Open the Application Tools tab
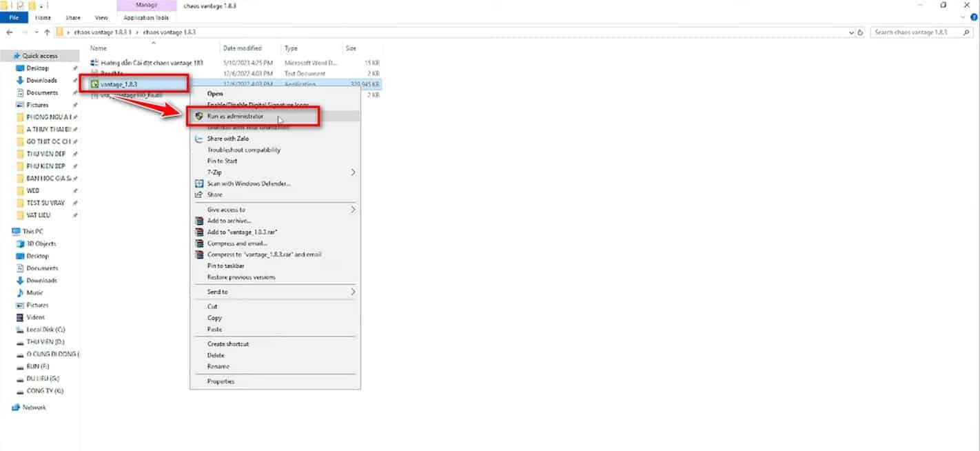 146,17
